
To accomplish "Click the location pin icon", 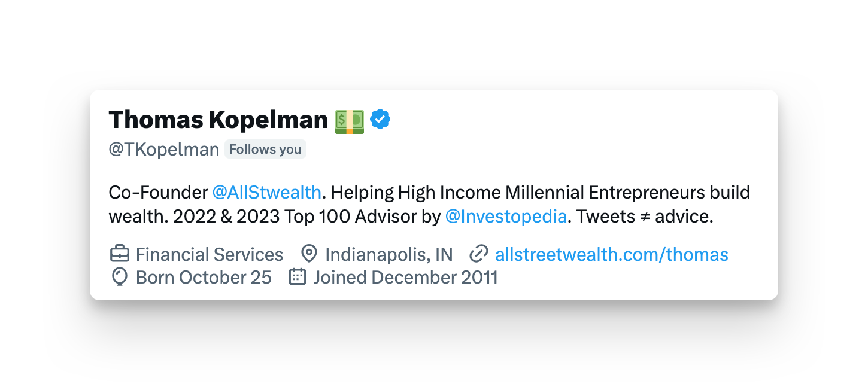I will [x=309, y=254].
